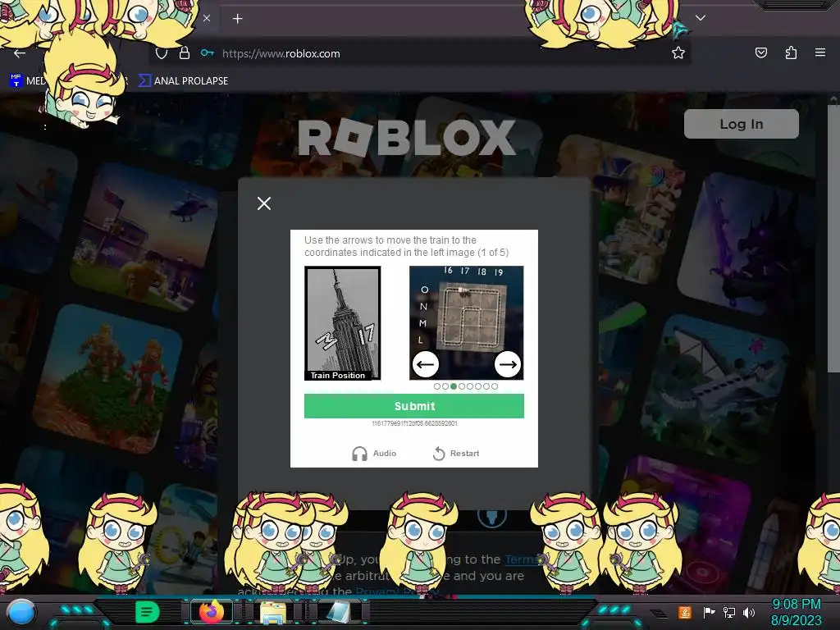This screenshot has width=840, height=630.
Task: Click the Java update tray icon
Action: [x=685, y=612]
